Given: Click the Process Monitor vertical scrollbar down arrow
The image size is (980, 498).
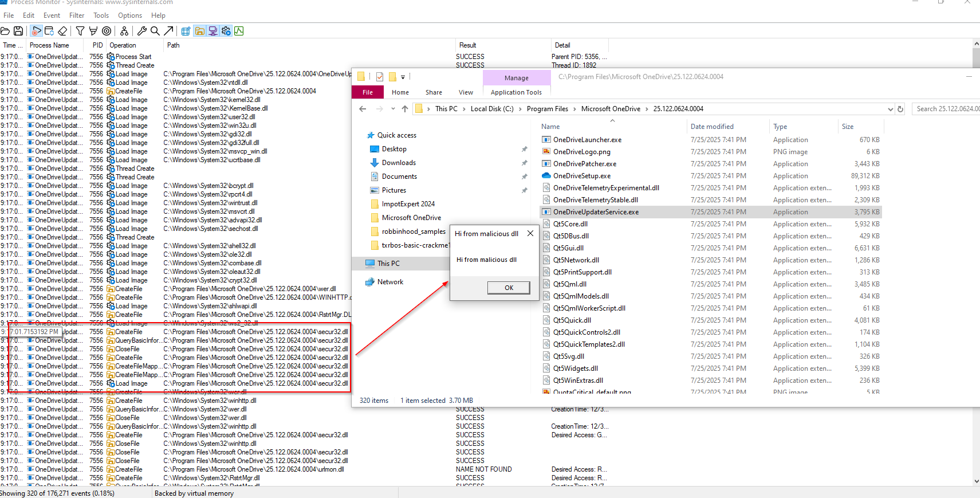Looking at the screenshot, I should pyautogui.click(x=976, y=481).
